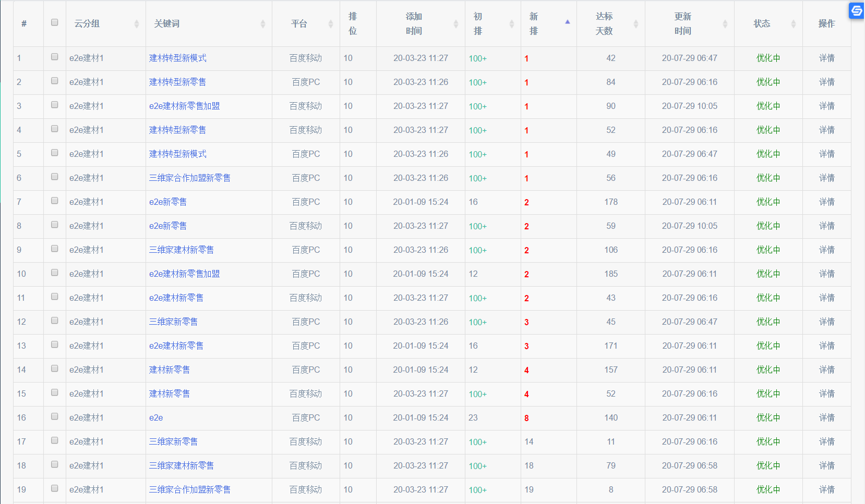
Task: Select the checkbox for row 1
Action: 55,57
